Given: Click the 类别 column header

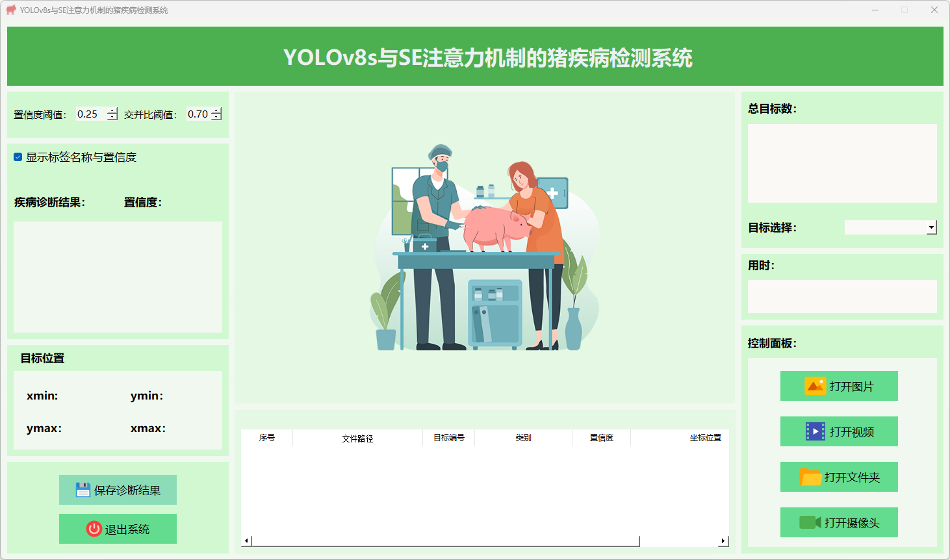Looking at the screenshot, I should point(524,438).
